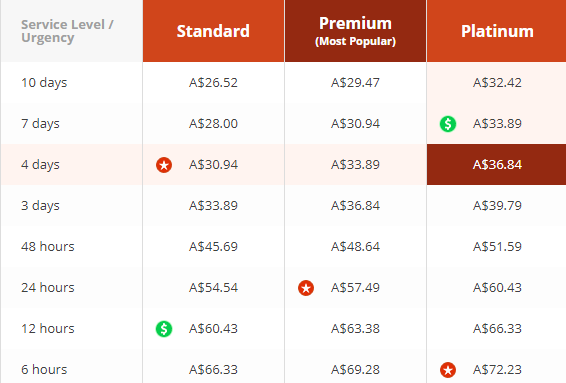
Task: Click the red star icon beside A$57.49
Action: [x=306, y=288]
